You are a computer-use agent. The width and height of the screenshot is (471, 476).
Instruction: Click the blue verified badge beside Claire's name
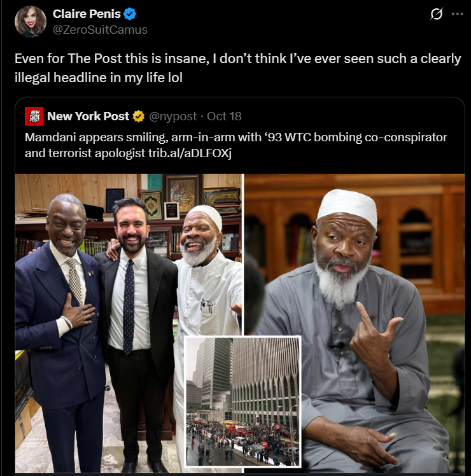pyautogui.click(x=130, y=14)
